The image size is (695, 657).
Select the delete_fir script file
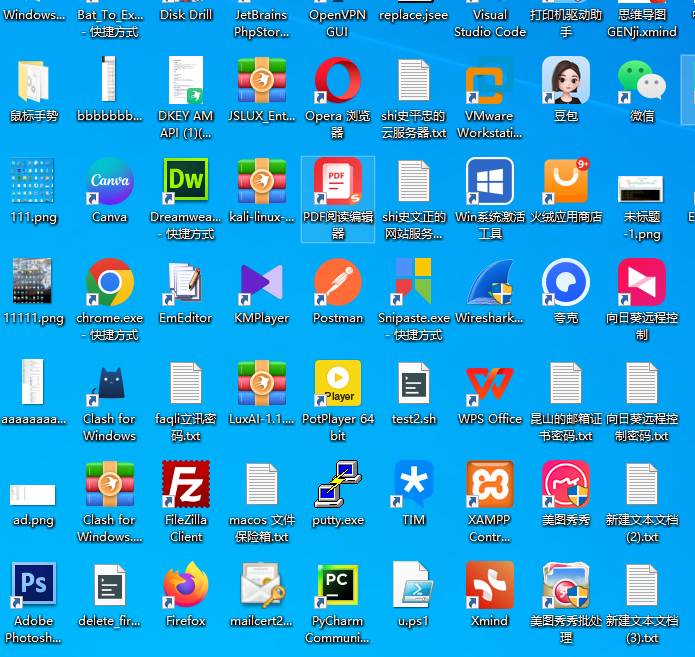109,585
